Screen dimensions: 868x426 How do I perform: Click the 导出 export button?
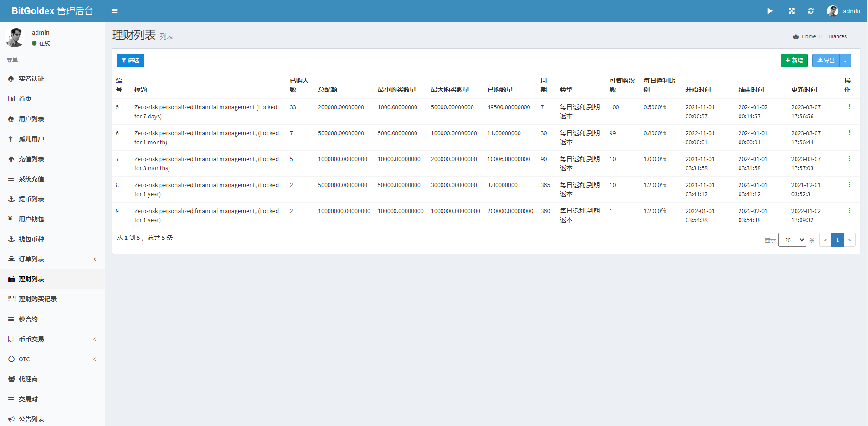point(826,61)
